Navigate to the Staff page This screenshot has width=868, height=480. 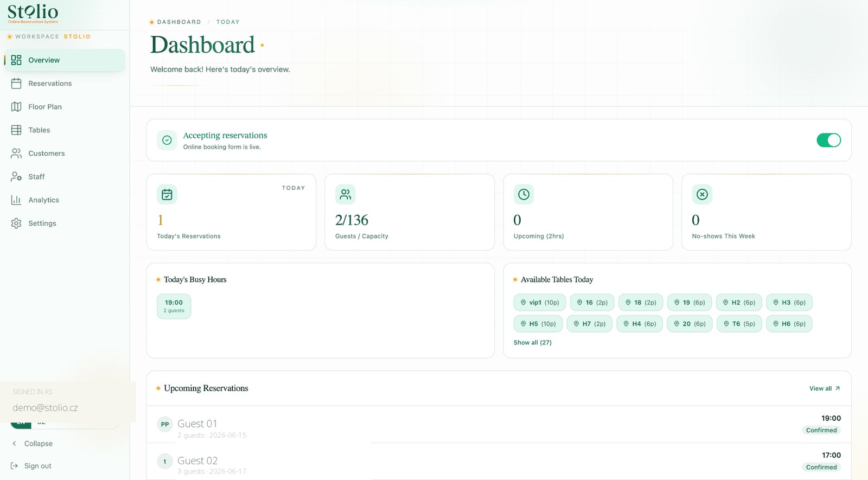(65, 177)
